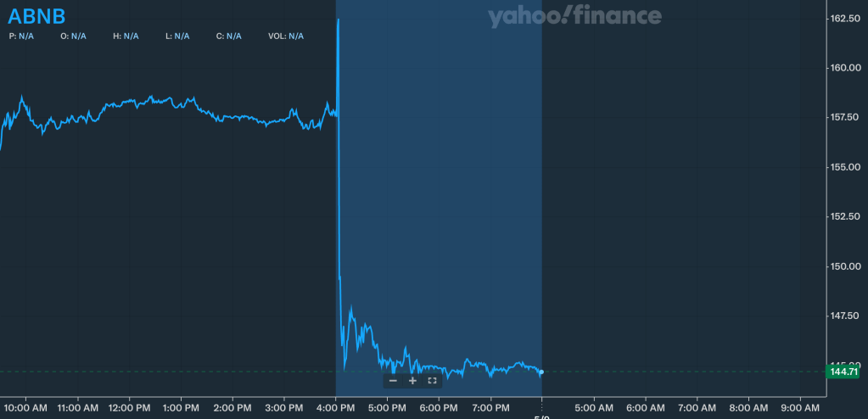Image resolution: width=868 pixels, height=419 pixels.
Task: Enter full screen chart mode
Action: (x=432, y=381)
